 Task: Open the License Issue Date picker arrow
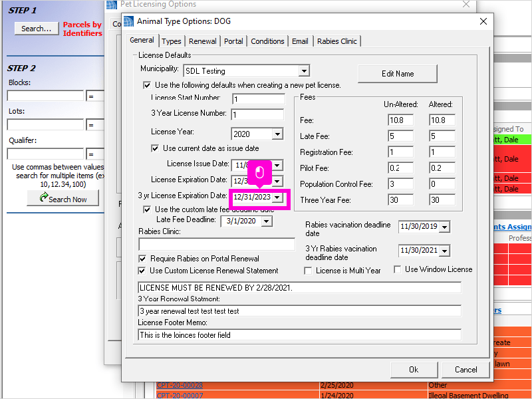277,165
